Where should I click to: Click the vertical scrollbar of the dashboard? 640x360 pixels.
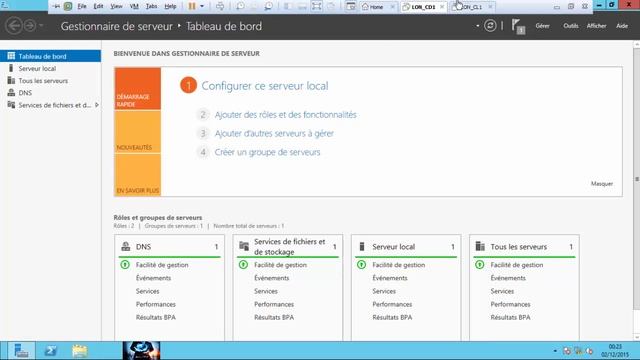tap(636, 179)
